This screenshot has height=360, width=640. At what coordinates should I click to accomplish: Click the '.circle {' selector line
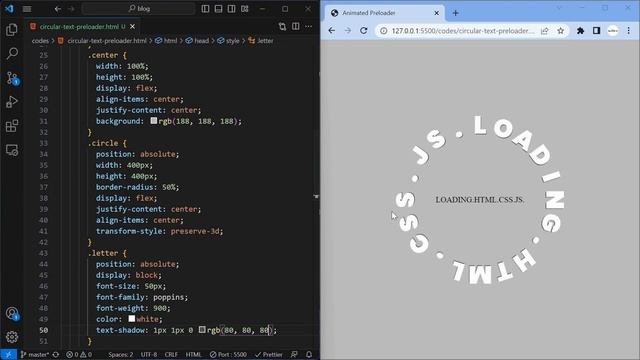tap(108, 143)
